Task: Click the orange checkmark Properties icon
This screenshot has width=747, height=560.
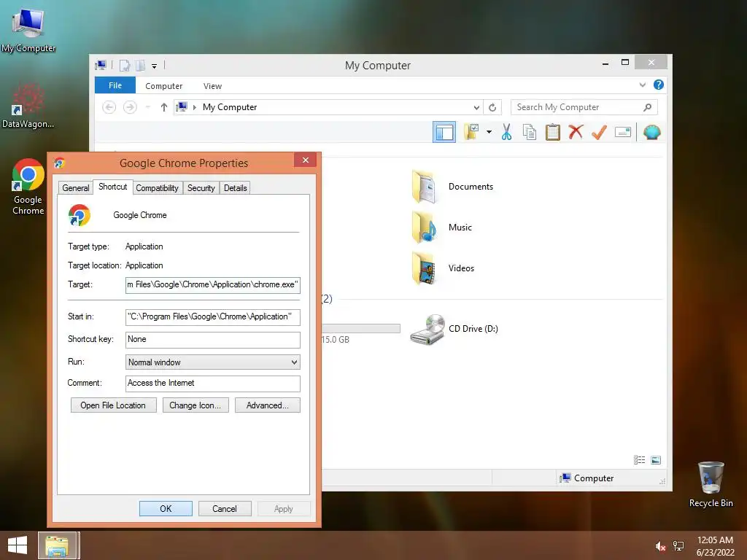Action: 599,132
